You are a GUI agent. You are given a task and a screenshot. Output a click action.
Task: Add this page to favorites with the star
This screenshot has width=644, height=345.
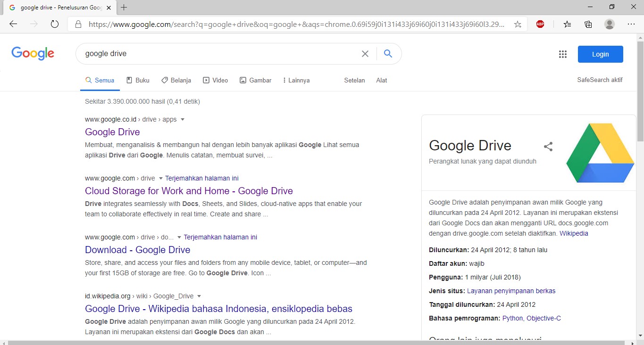click(518, 24)
